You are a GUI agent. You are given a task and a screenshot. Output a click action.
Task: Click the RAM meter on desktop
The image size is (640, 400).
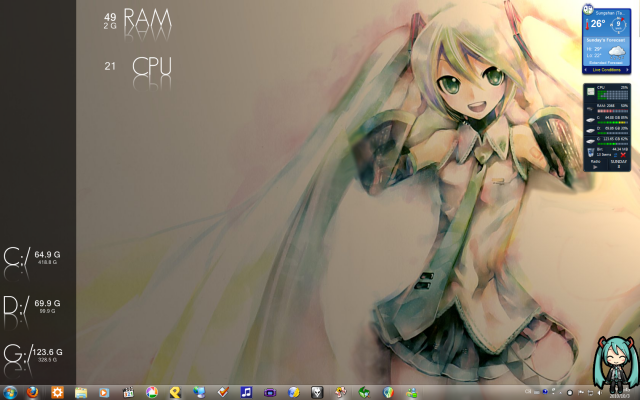(147, 20)
